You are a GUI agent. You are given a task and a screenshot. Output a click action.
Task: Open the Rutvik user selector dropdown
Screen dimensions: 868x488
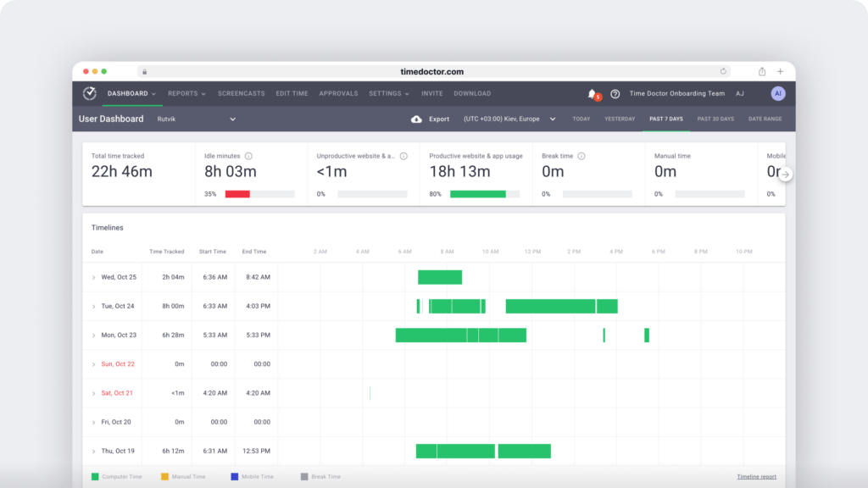232,119
